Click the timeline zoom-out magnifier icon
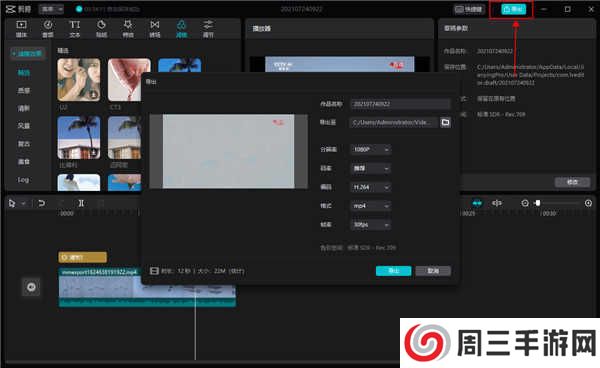Viewport: 600px width, 368px height. [x=525, y=203]
